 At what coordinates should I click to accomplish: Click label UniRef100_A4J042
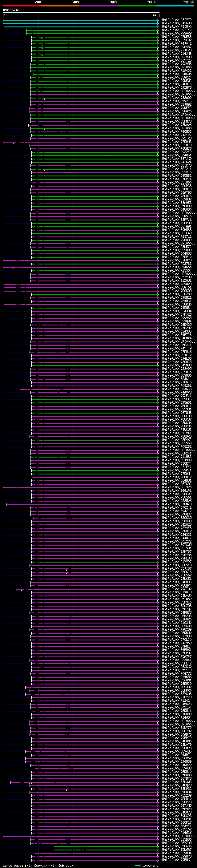pyautogui.click(x=177, y=43)
